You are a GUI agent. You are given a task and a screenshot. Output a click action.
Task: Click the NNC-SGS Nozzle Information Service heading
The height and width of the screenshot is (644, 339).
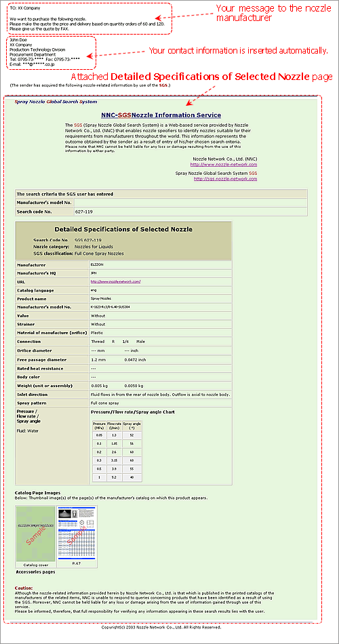click(x=161, y=115)
